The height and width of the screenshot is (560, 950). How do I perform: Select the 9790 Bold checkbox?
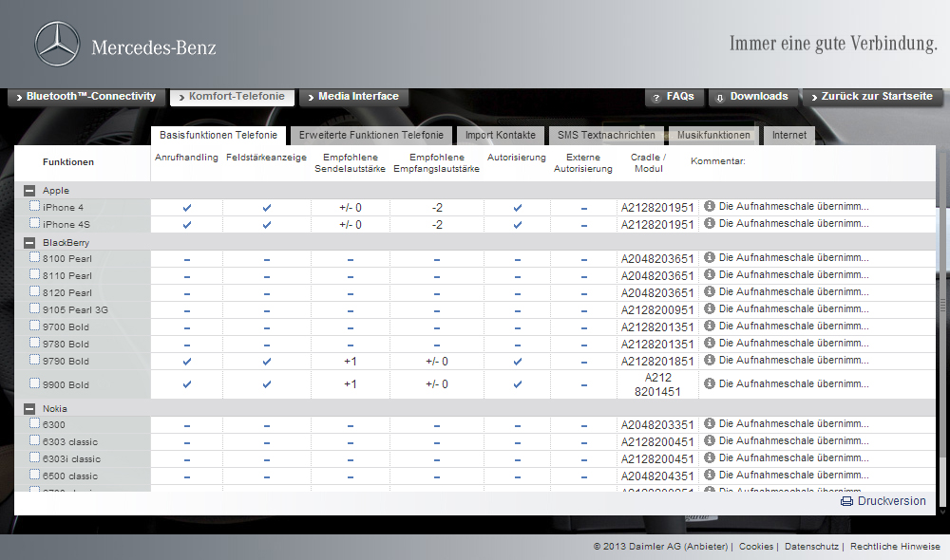coord(35,360)
